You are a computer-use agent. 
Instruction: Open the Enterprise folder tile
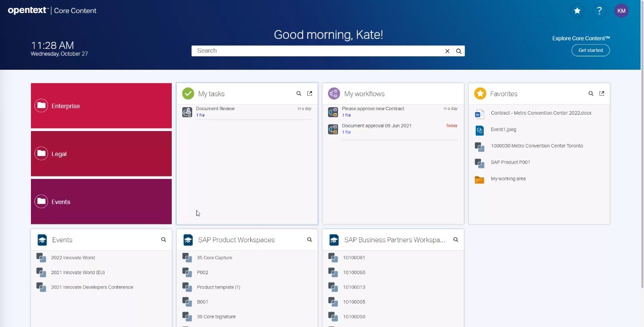101,106
